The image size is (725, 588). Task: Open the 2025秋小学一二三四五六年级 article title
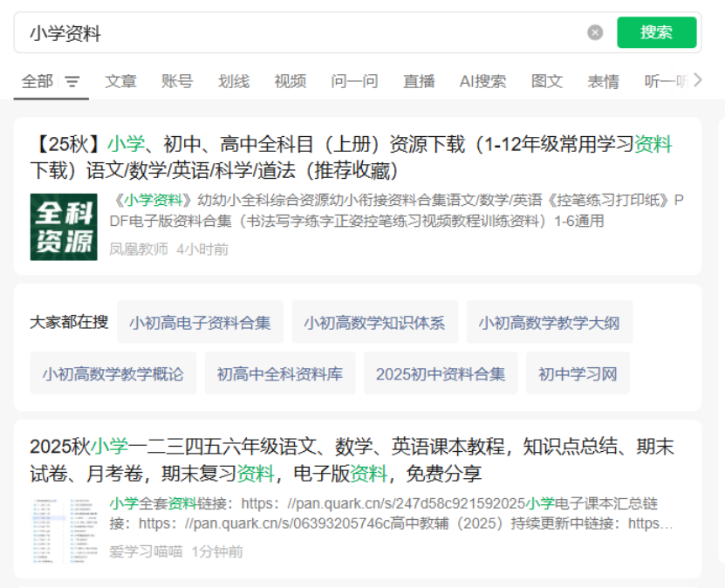[351, 460]
